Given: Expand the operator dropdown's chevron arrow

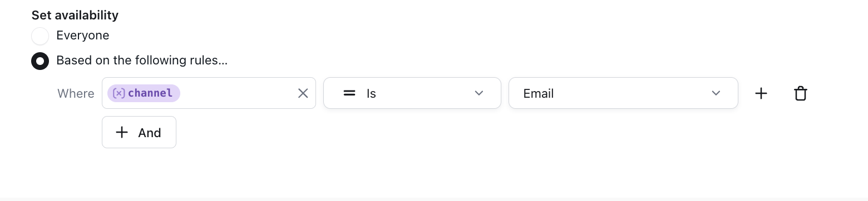Looking at the screenshot, I should [479, 93].
